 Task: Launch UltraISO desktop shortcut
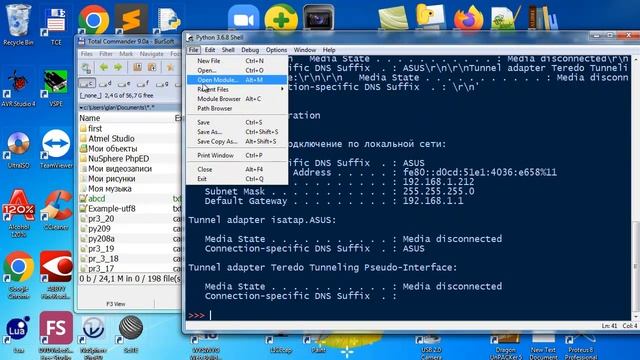pyautogui.click(x=18, y=149)
